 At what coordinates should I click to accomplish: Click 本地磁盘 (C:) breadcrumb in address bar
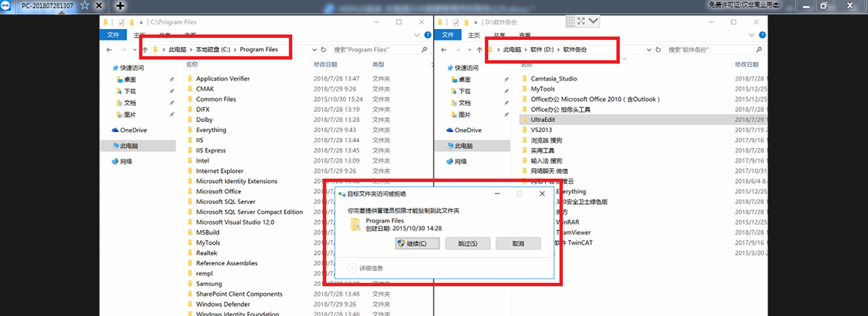[213, 50]
